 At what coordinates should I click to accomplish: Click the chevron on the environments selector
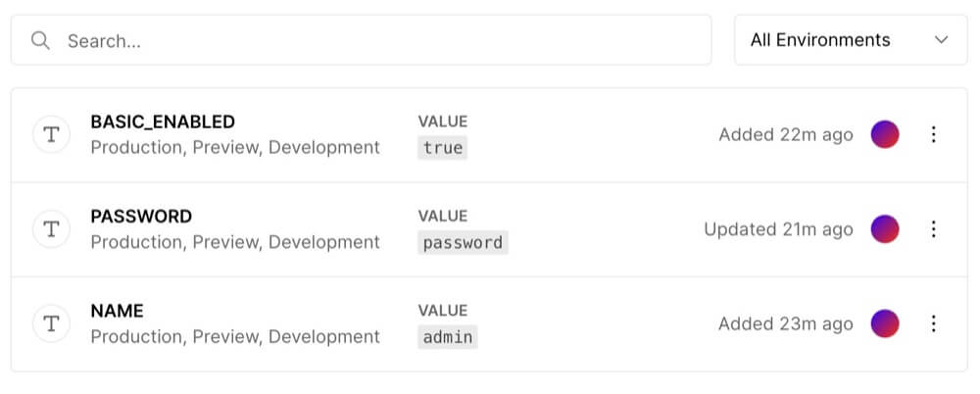[x=942, y=40]
